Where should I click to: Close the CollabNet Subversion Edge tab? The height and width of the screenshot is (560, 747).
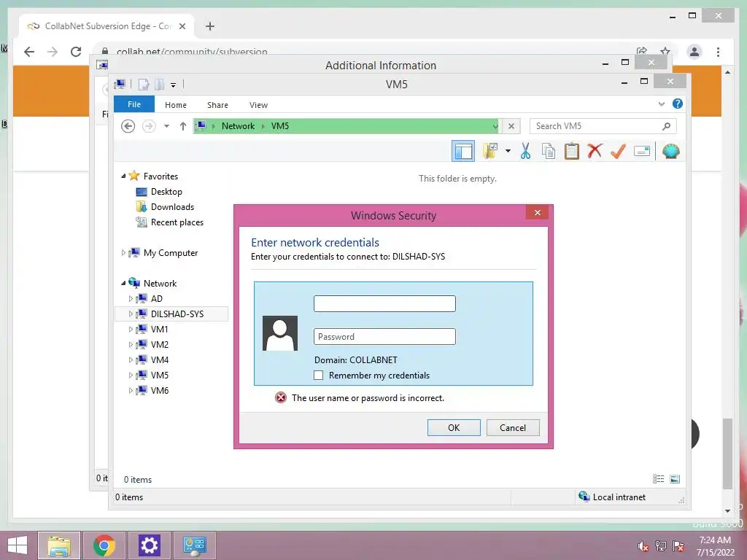click(x=182, y=26)
